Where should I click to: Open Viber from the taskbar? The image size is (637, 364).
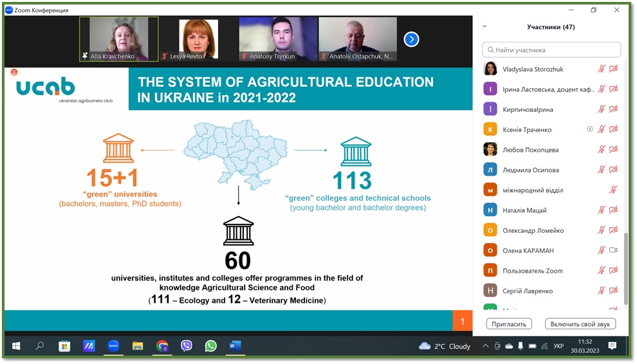click(x=187, y=346)
